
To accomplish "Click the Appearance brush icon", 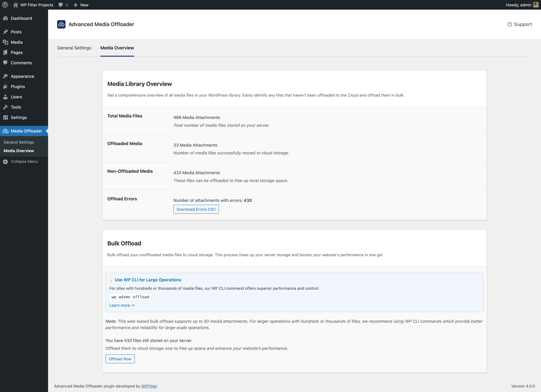I will tap(6, 76).
